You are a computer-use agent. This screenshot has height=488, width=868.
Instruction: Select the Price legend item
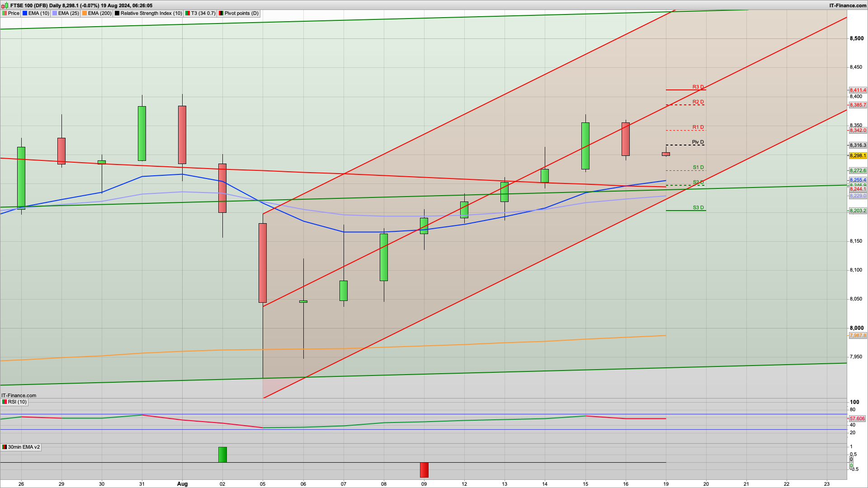point(11,13)
